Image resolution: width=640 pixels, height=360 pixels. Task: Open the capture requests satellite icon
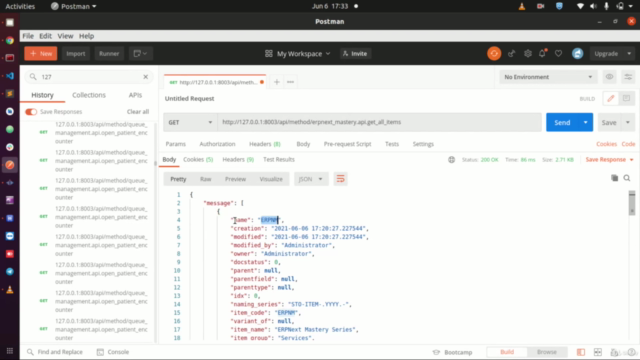pos(511,53)
